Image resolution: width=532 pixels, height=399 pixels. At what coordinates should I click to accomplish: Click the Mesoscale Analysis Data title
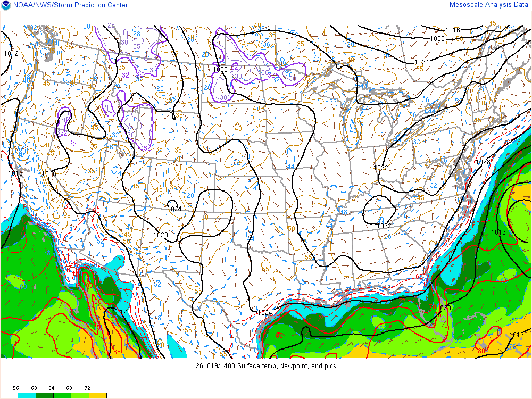click(x=488, y=5)
